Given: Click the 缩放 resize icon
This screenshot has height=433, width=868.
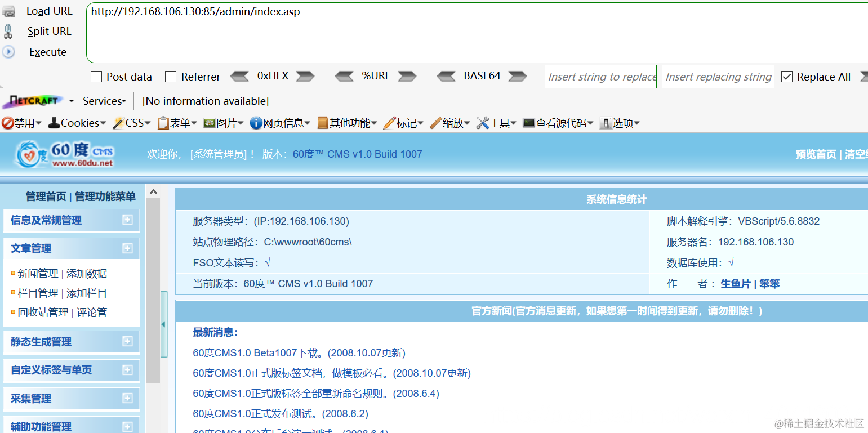Looking at the screenshot, I should point(435,123).
